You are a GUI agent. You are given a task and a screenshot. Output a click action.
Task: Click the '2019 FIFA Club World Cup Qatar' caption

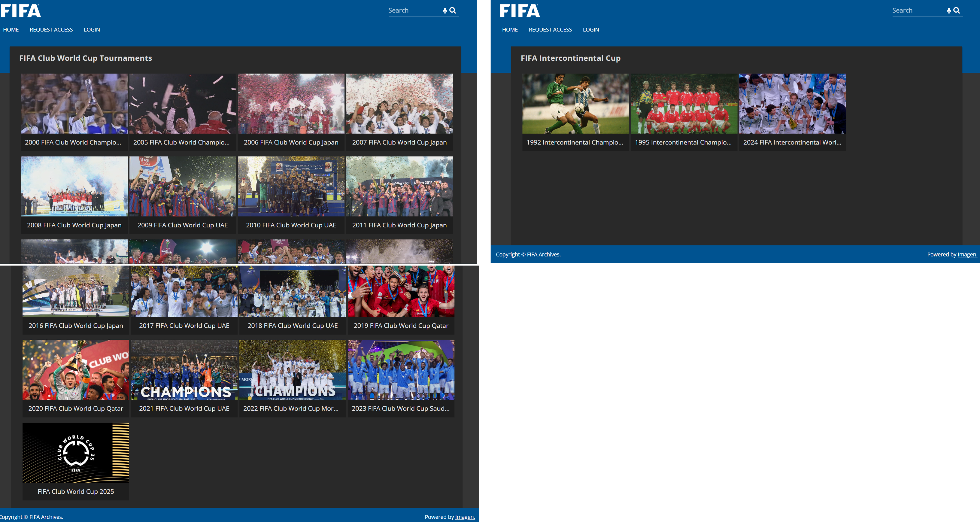click(401, 326)
